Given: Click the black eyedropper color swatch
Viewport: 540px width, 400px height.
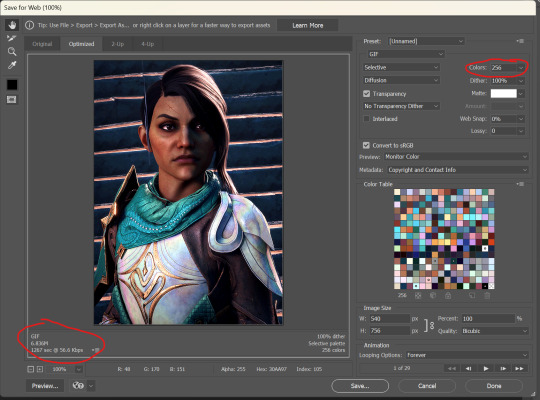Looking at the screenshot, I should point(12,84).
